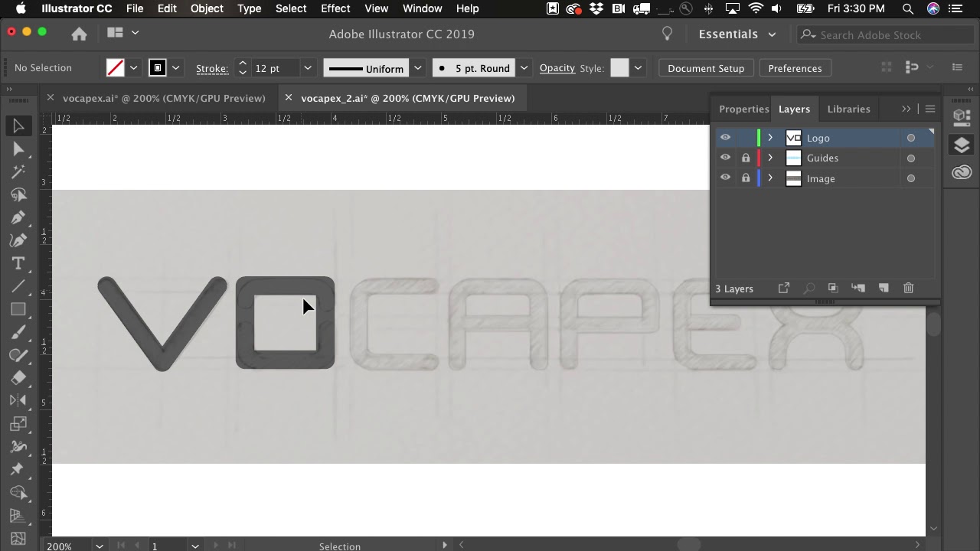Open the Object menu
This screenshot has width=980, height=551.
207,8
